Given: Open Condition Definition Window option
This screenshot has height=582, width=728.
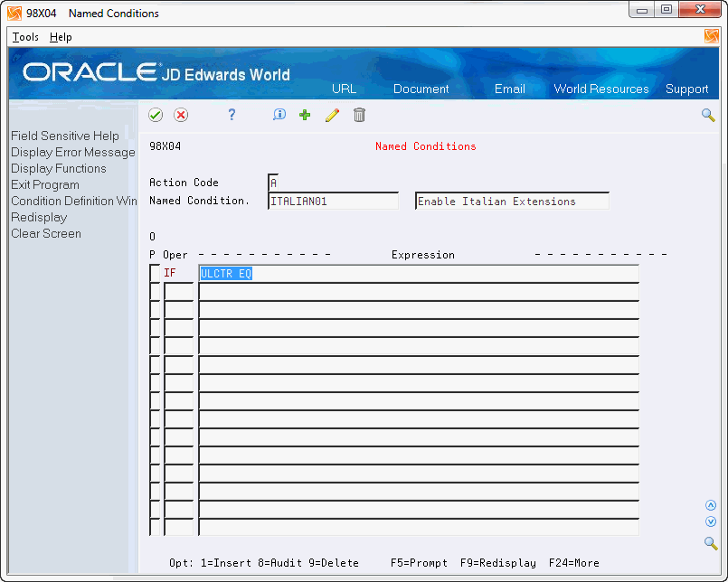Looking at the screenshot, I should [74, 201].
